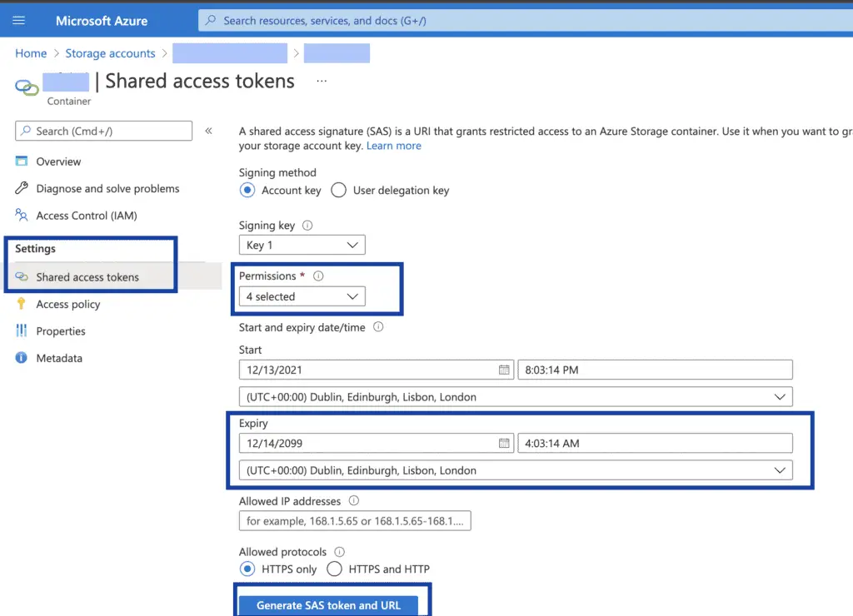Click the Container subtitle text
The width and height of the screenshot is (853, 616).
(69, 101)
